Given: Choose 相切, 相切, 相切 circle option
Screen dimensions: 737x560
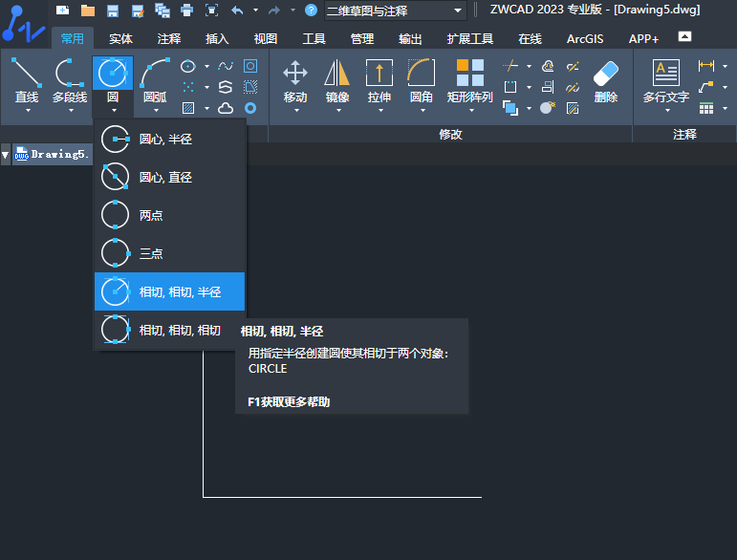Looking at the screenshot, I should [170, 331].
